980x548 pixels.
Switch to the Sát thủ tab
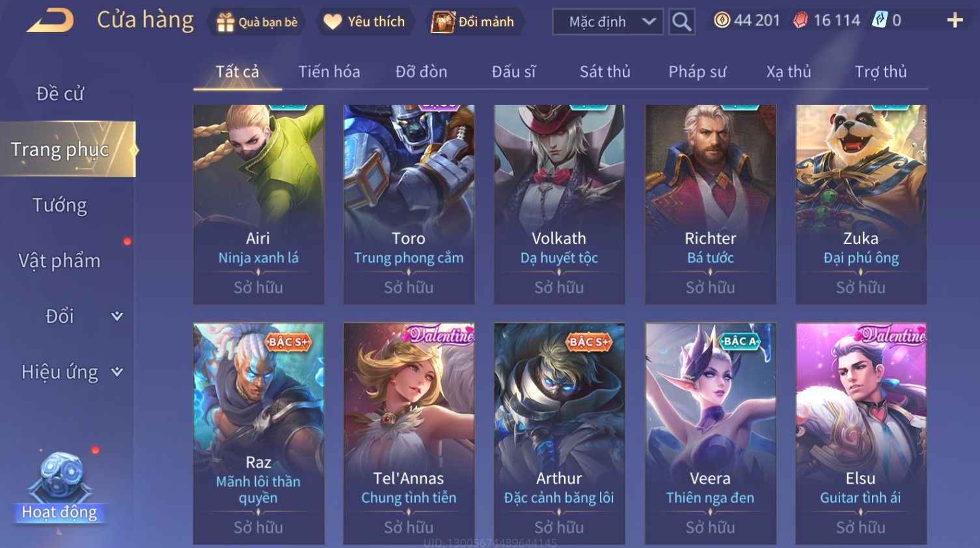pos(605,72)
